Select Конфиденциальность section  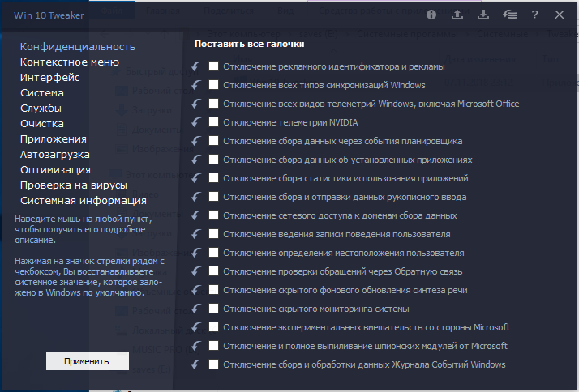78,47
